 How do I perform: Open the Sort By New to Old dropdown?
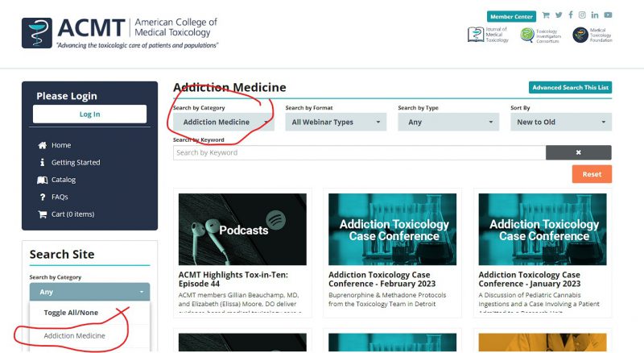click(x=561, y=123)
